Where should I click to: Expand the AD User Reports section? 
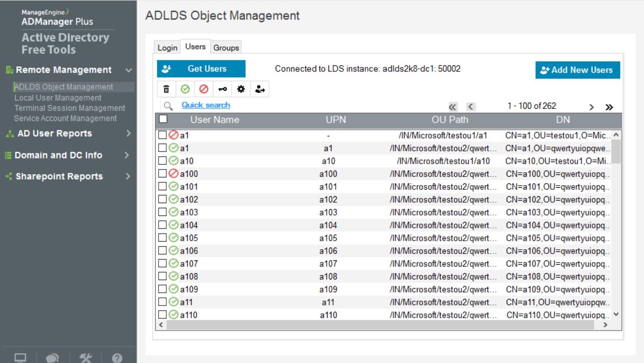127,133
